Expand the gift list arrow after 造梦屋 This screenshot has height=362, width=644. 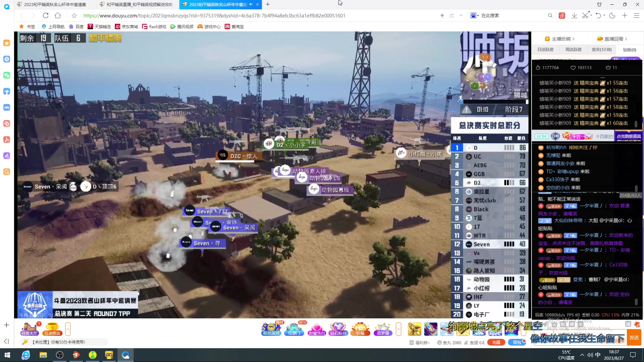point(398,329)
